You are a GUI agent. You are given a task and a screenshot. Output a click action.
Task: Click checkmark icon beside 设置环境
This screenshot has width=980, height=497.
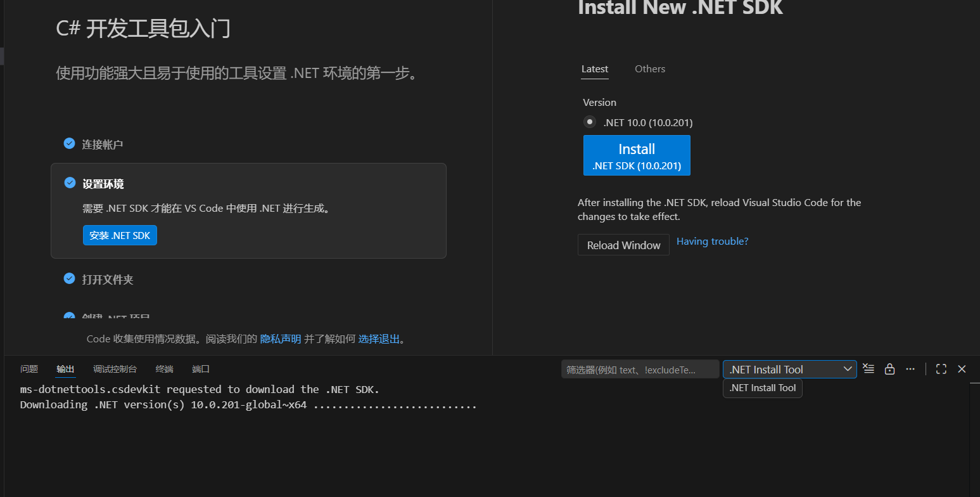(x=70, y=183)
